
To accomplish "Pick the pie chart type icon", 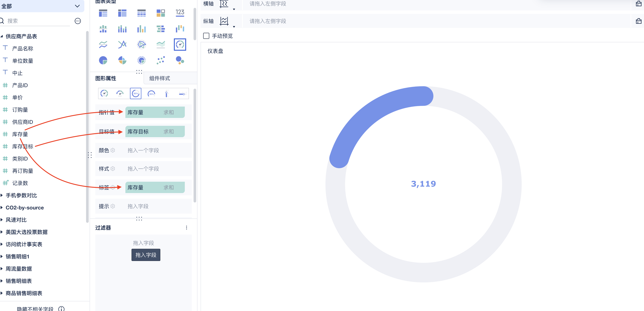I will click(103, 60).
